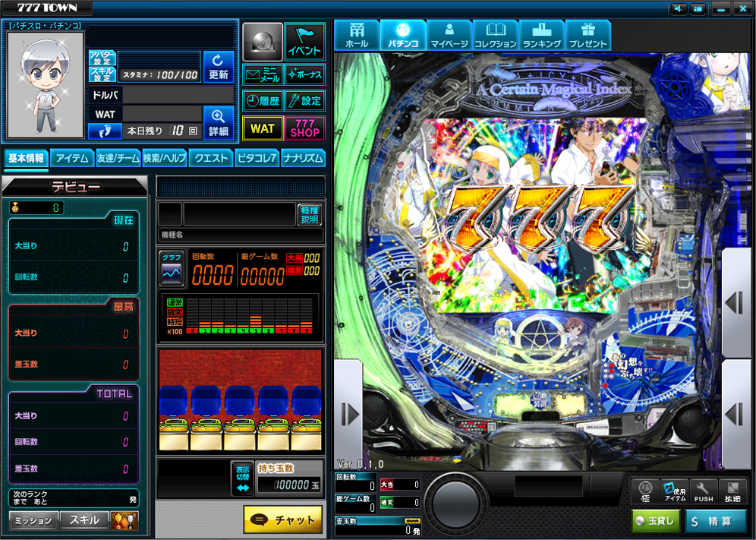Click green 玉貸し ball rental button
Viewport: 756px width, 540px height.
(x=657, y=521)
